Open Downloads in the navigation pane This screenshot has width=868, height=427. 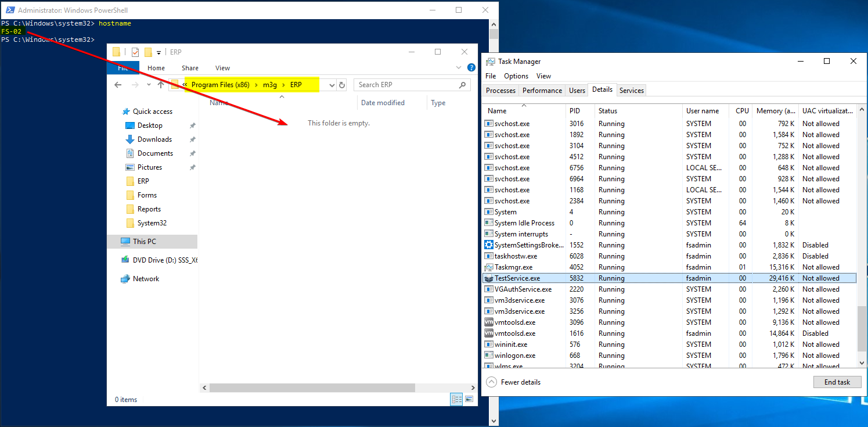coord(154,139)
